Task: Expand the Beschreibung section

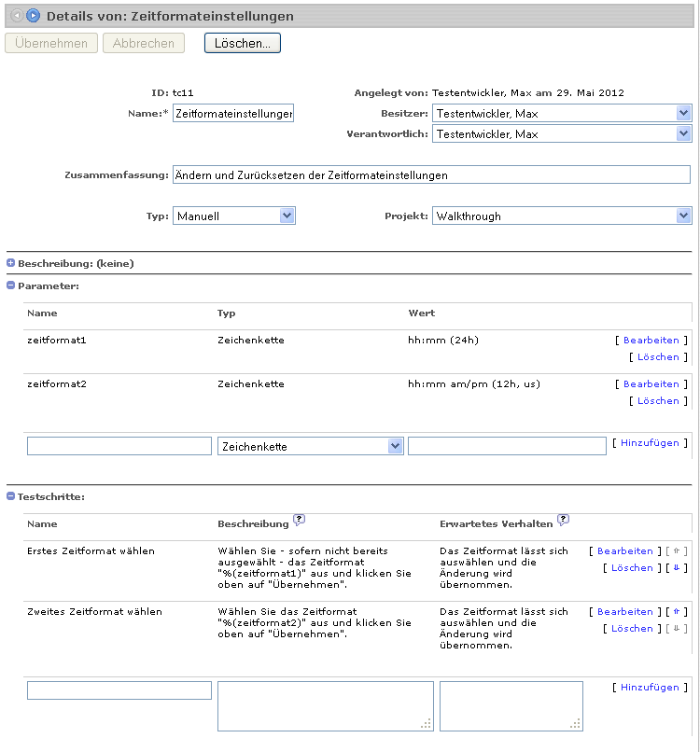Action: [11, 263]
